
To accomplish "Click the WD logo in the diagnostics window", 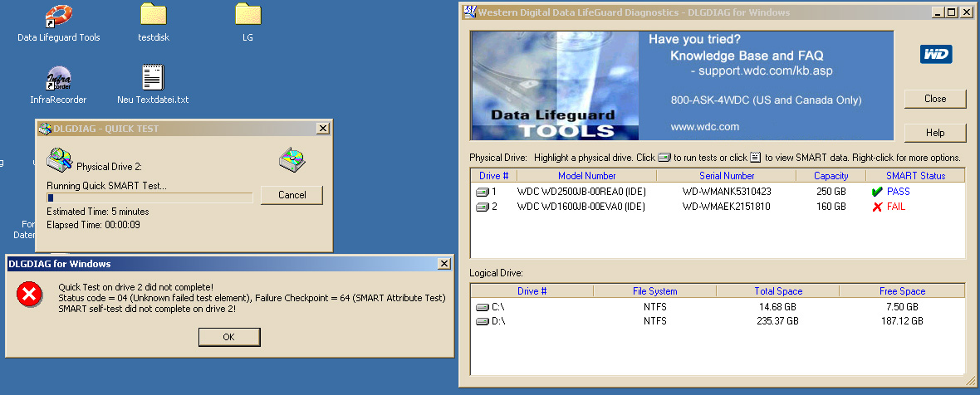I will coord(936,54).
